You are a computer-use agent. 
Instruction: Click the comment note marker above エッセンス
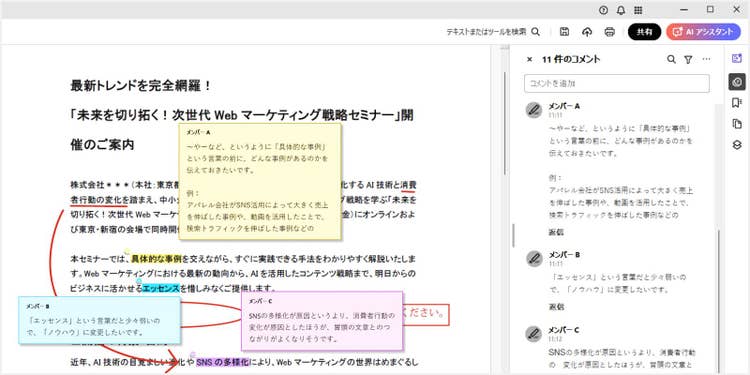coord(139,281)
